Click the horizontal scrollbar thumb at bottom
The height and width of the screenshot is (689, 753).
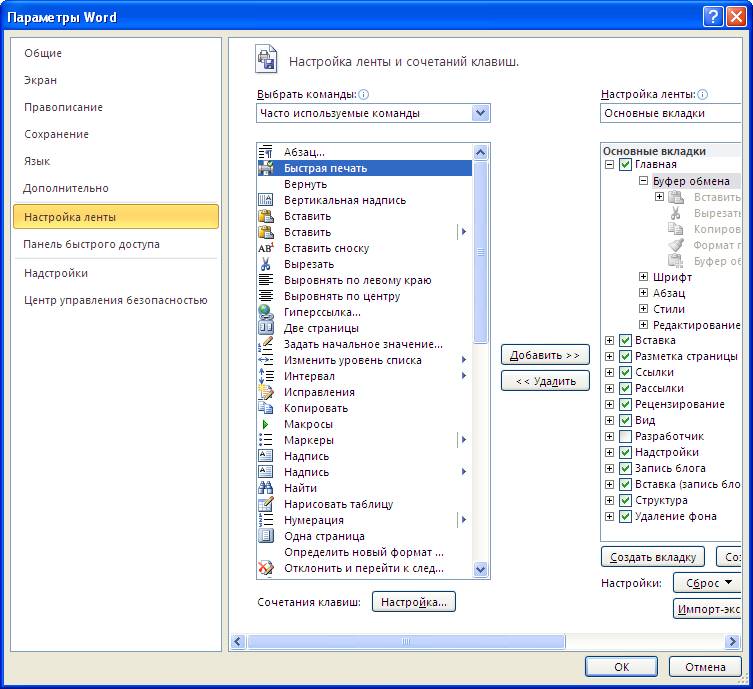[406, 641]
